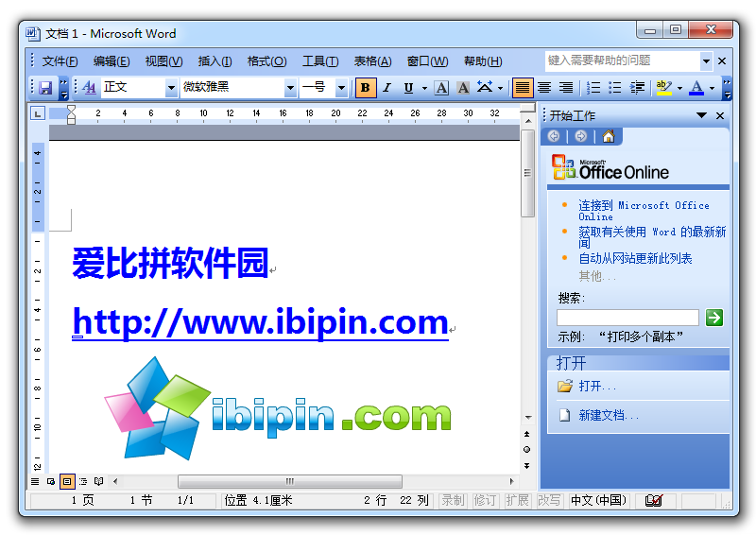756x535 pixels.
Task: Toggle Italic formatting
Action: click(387, 88)
